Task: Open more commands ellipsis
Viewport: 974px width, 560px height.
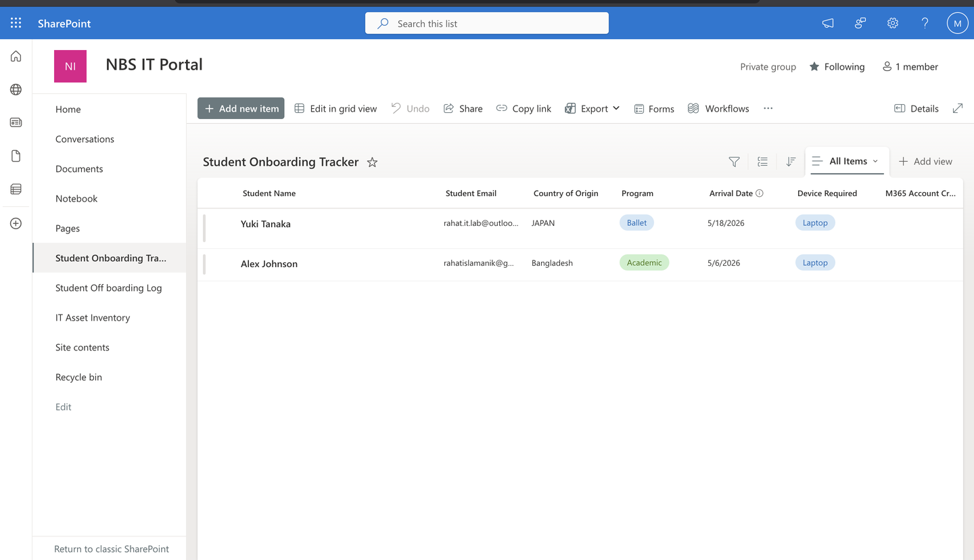Action: coord(768,108)
